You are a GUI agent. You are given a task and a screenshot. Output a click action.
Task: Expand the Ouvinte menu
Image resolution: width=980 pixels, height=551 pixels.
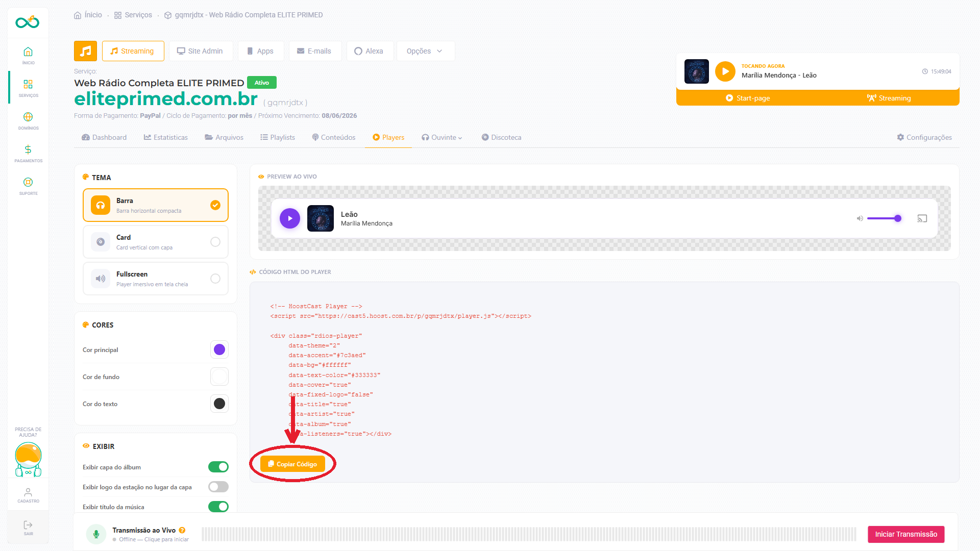pyautogui.click(x=442, y=137)
